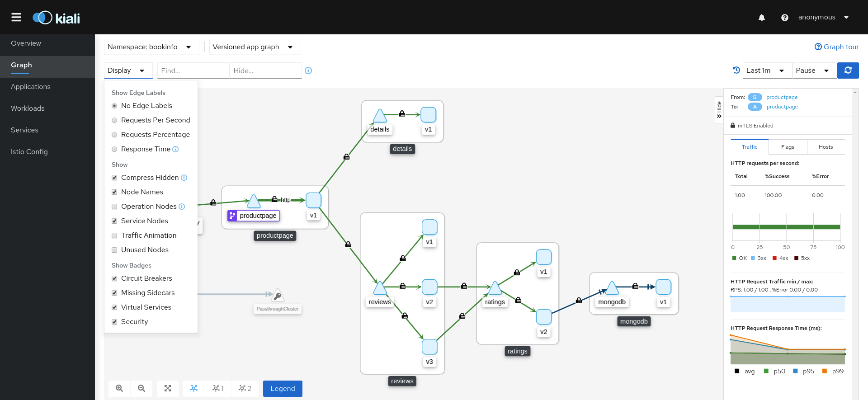Open the Versioned app graph dropdown
Image resolution: width=868 pixels, height=400 pixels.
tap(255, 47)
